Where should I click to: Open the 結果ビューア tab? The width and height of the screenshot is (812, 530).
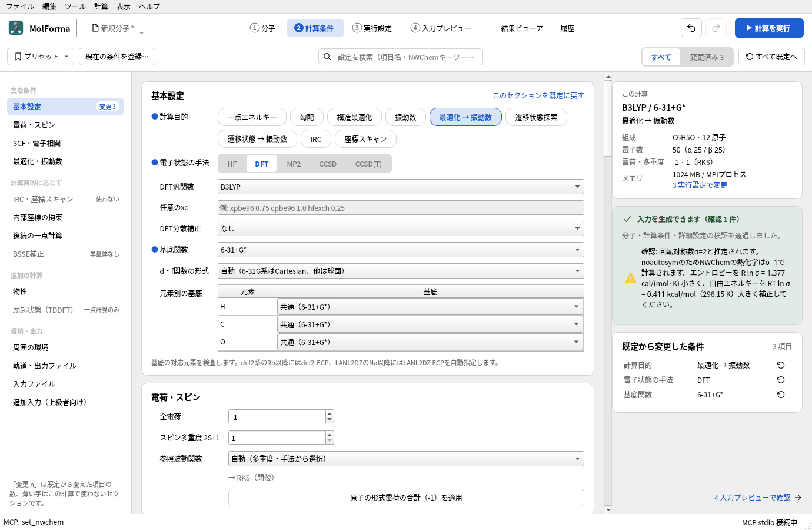click(x=522, y=28)
